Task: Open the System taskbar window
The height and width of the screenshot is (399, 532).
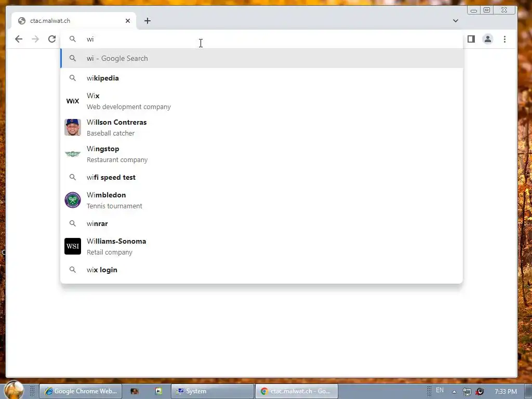Action: pyautogui.click(x=212, y=391)
